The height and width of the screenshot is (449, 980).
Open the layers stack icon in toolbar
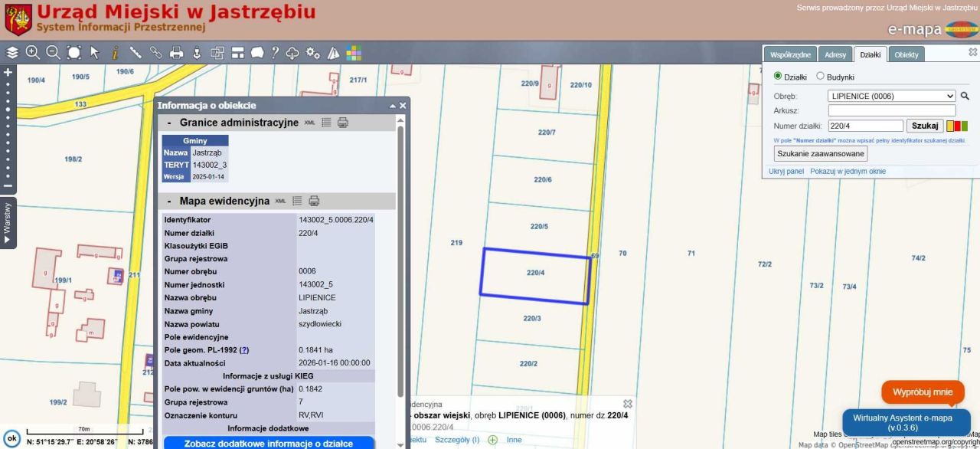tap(12, 53)
